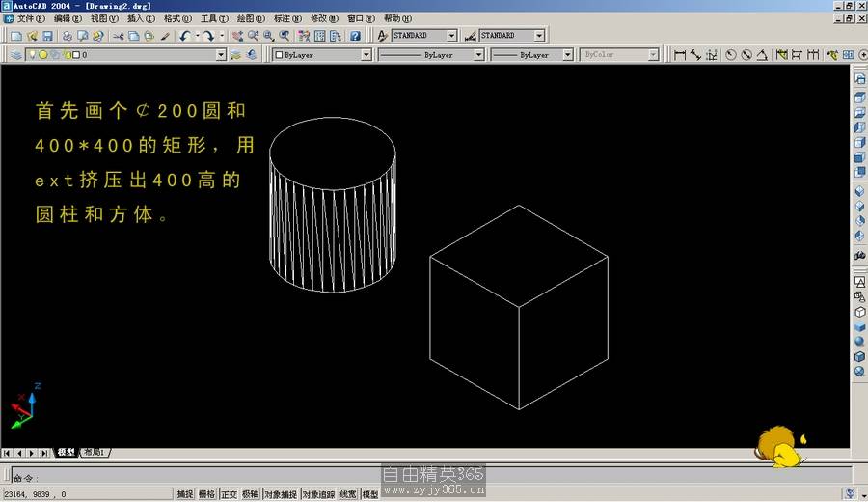Viewport: 868px width, 502px height.
Task: Expand the ByLayer color dropdown
Action: point(366,55)
